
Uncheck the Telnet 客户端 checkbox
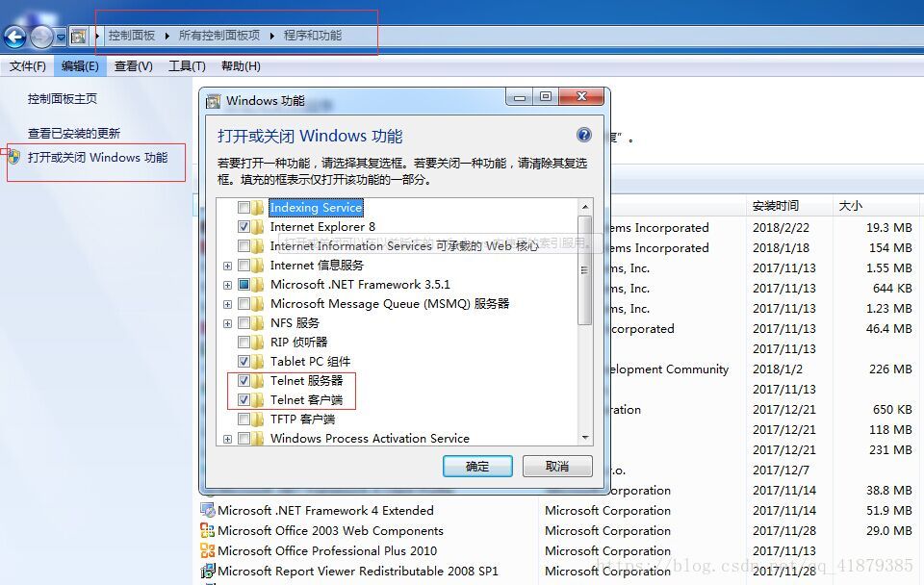pyautogui.click(x=244, y=400)
